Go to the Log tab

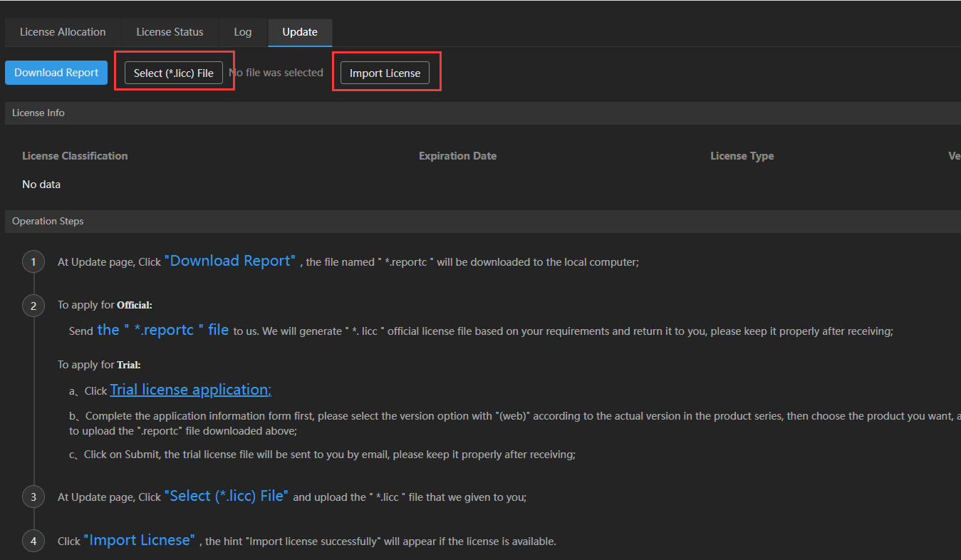coord(242,32)
